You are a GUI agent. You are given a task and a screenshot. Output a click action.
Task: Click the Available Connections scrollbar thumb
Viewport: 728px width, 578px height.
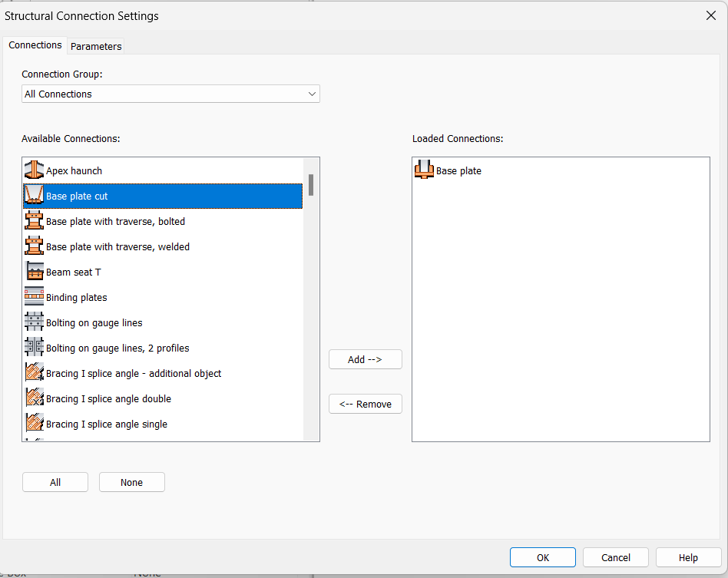coord(311,185)
